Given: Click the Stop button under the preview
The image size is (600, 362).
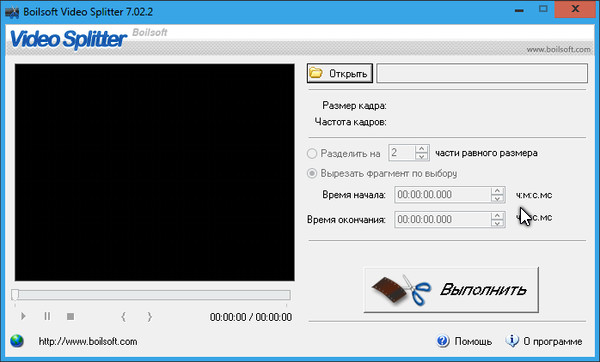Looking at the screenshot, I should point(70,316).
